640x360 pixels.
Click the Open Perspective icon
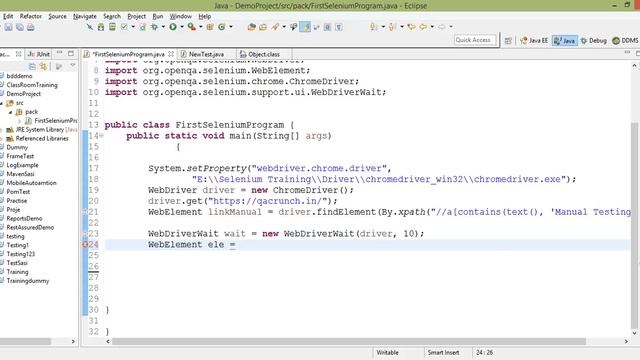click(508, 40)
